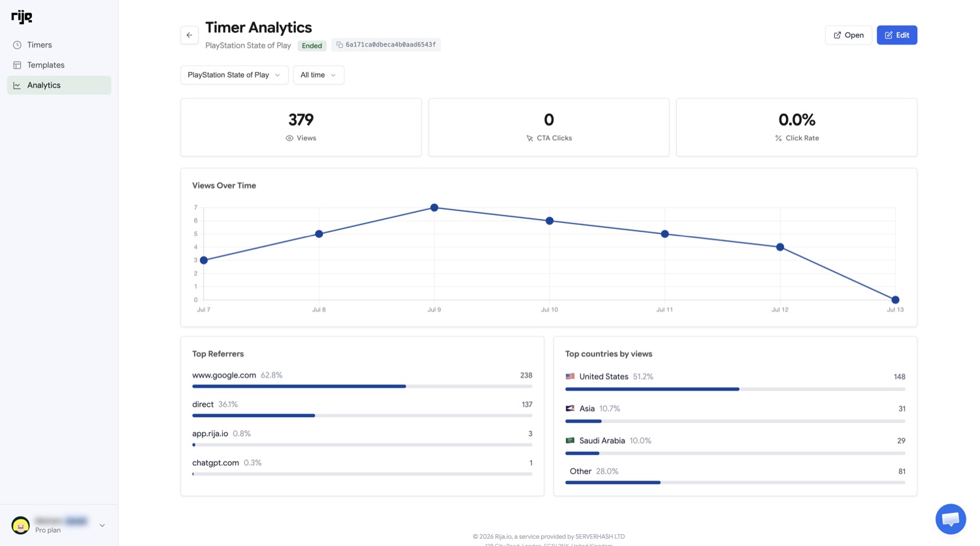Click the United States country label

[x=604, y=377]
